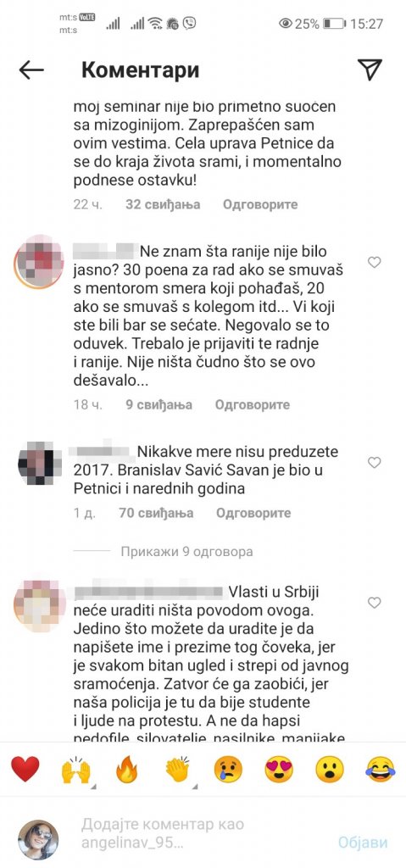Open the angelinav_95 profile picture
The image size is (406, 868).
tap(38, 839)
